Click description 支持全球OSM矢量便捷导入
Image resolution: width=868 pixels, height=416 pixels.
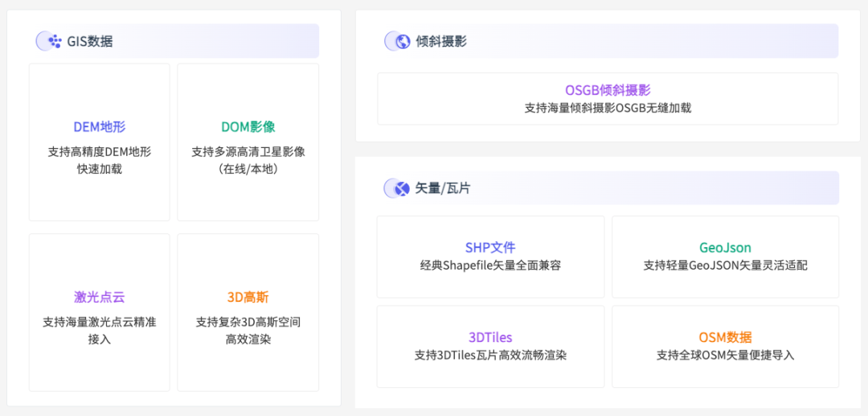click(x=725, y=355)
